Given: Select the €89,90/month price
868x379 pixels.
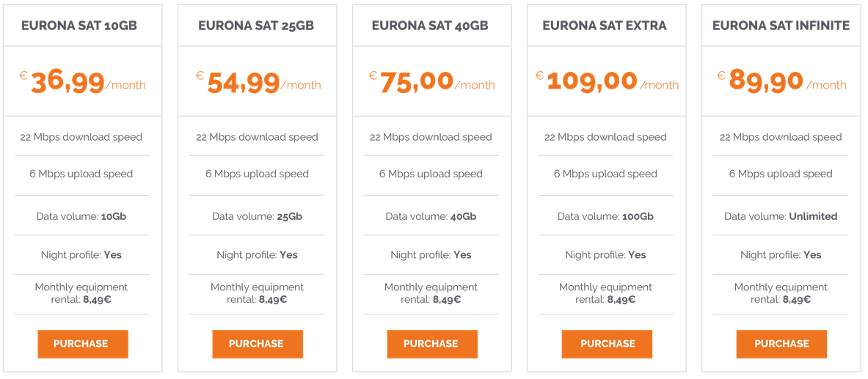Looking at the screenshot, I should pyautogui.click(x=781, y=81).
